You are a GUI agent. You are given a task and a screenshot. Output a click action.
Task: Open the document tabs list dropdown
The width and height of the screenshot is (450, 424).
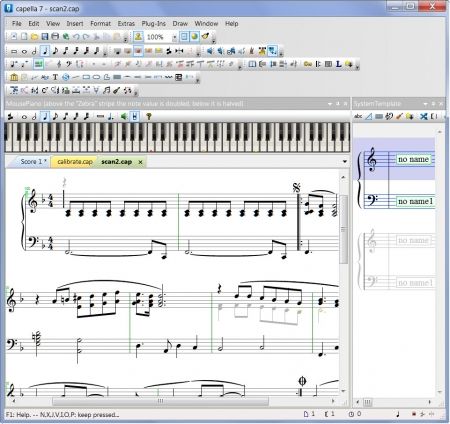[345, 162]
